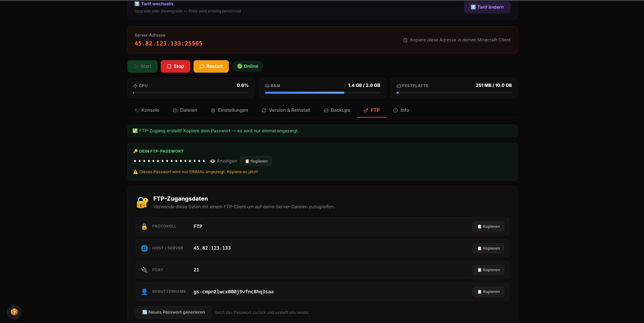
Task: Click the grayed-out Start button
Action: click(x=142, y=66)
